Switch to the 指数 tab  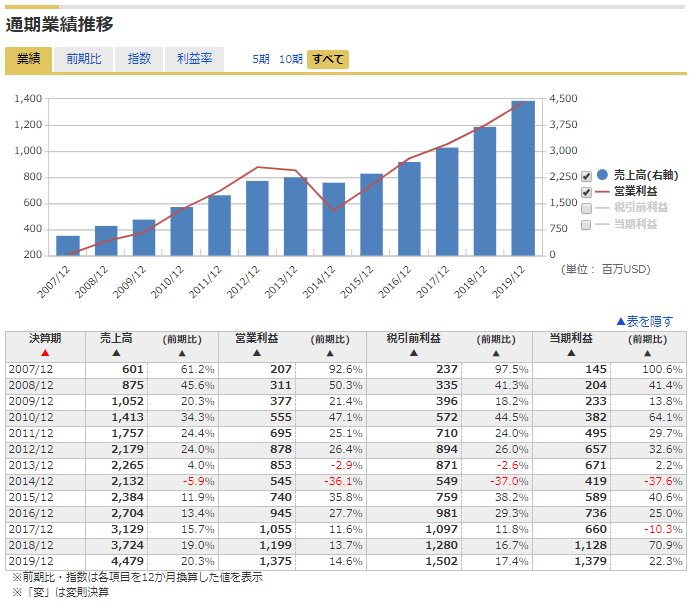[139, 59]
